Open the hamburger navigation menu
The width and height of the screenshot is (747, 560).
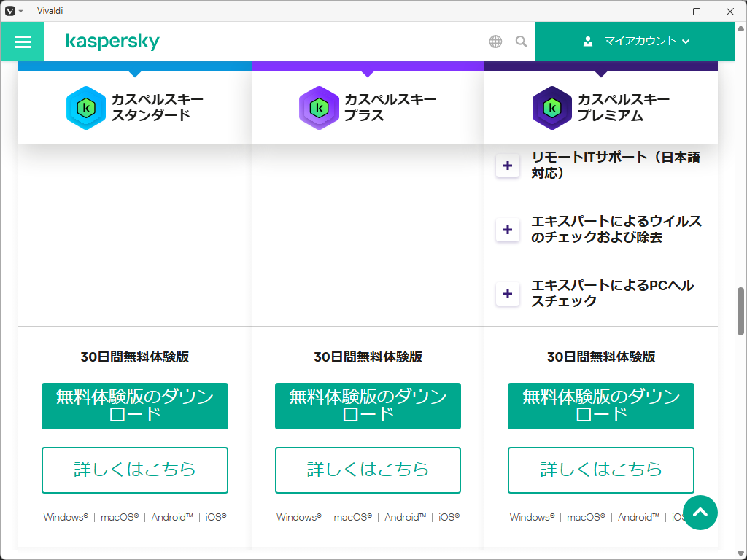point(22,42)
